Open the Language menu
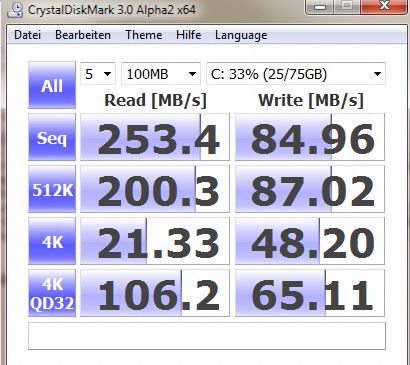Image resolution: width=410 pixels, height=365 pixels. (241, 35)
